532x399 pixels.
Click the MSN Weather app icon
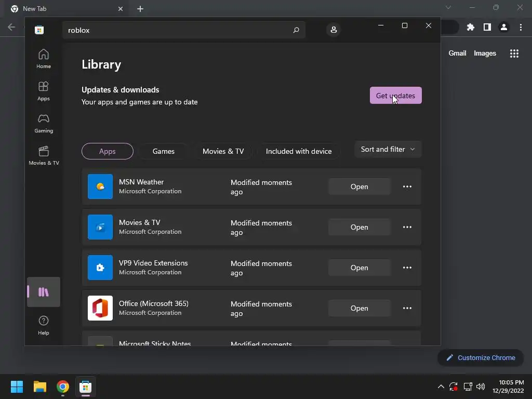(x=100, y=187)
